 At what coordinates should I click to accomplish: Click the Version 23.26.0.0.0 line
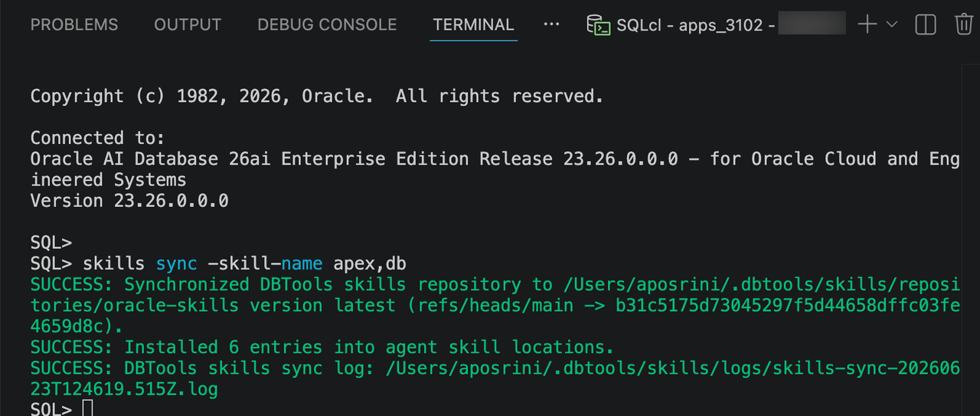(x=129, y=201)
